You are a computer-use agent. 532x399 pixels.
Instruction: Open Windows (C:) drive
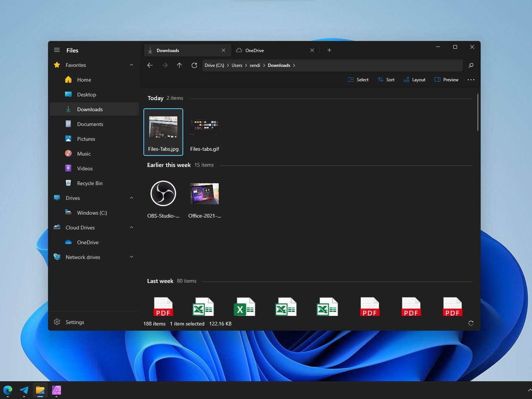coord(94,213)
